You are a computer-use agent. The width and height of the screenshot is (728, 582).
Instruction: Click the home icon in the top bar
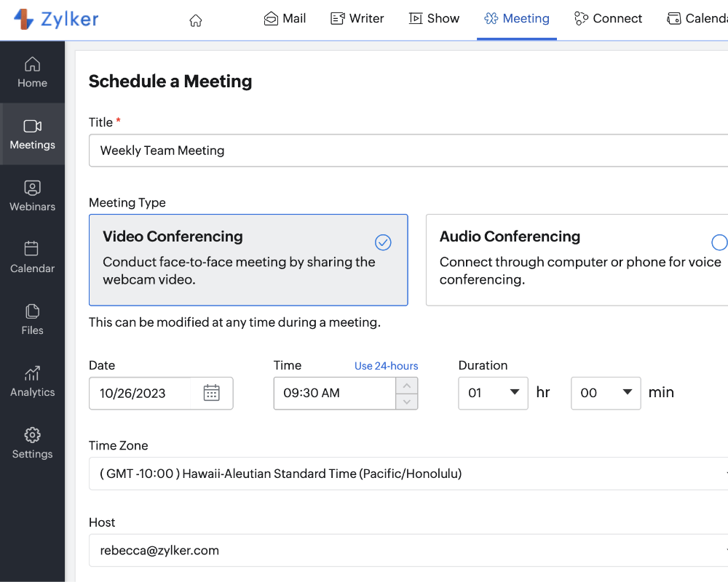click(x=195, y=20)
